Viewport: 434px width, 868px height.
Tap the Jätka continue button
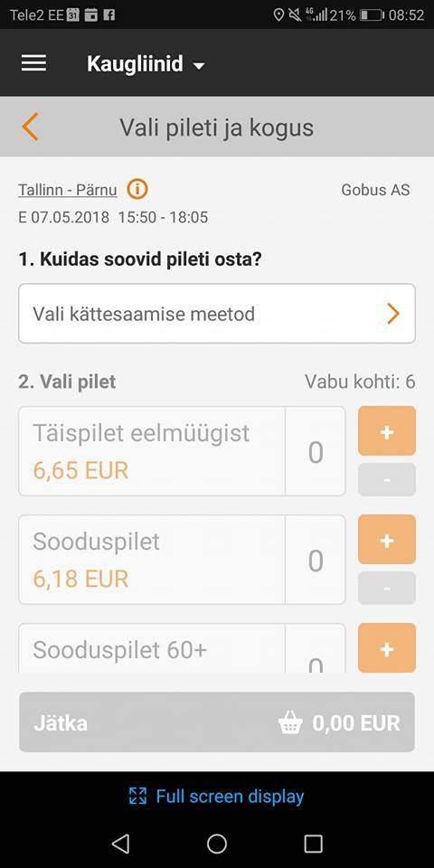pyautogui.click(x=217, y=722)
